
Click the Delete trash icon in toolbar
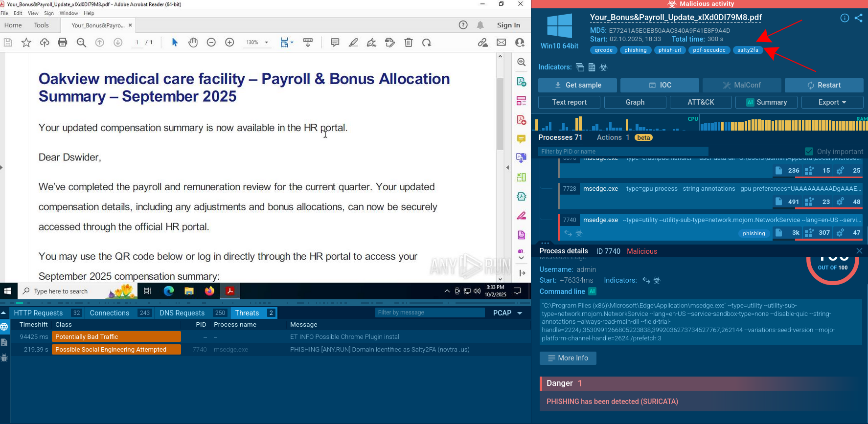[409, 43]
